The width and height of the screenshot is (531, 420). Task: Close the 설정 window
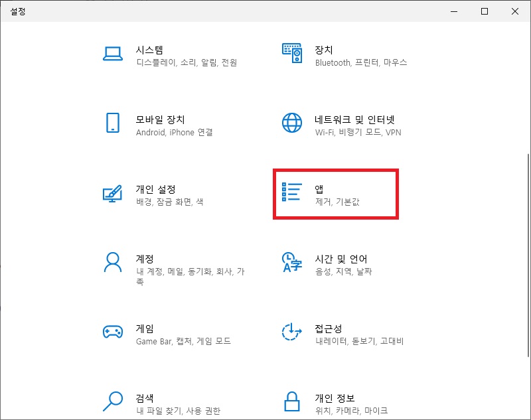click(515, 11)
